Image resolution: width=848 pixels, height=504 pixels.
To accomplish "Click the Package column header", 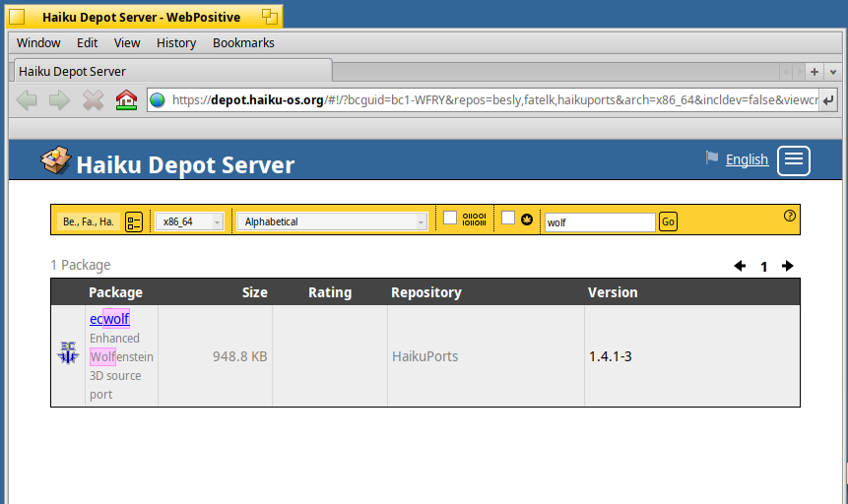I will pyautogui.click(x=116, y=292).
